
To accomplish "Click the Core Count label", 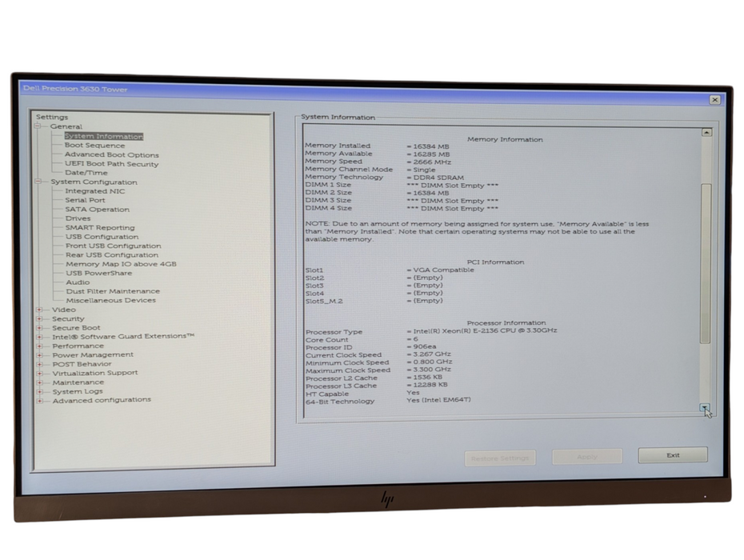I will 327,340.
